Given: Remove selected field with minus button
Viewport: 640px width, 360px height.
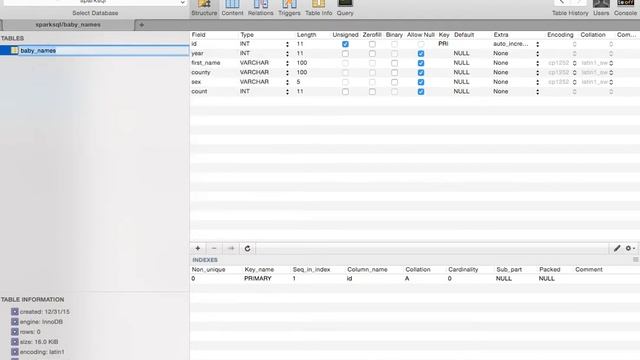Looking at the screenshot, I should (214, 248).
